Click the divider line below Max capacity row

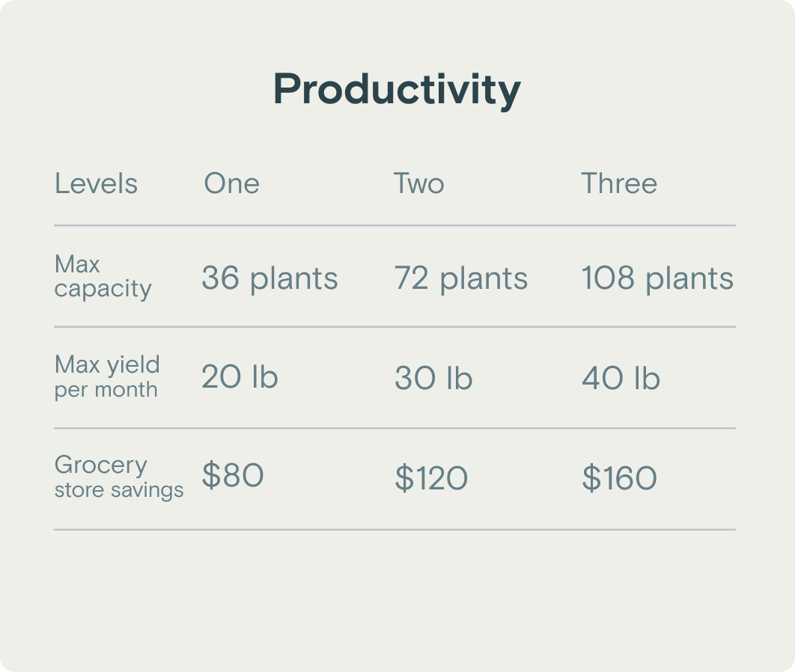point(395,327)
